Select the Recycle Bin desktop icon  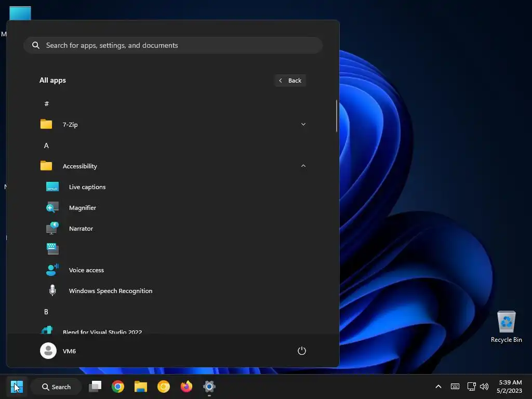coord(506,327)
